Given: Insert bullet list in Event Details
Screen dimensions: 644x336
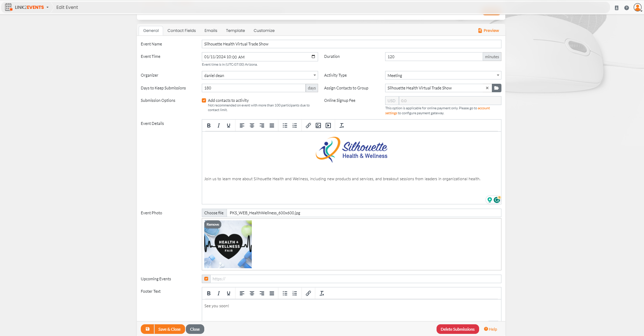Looking at the screenshot, I should (285, 126).
